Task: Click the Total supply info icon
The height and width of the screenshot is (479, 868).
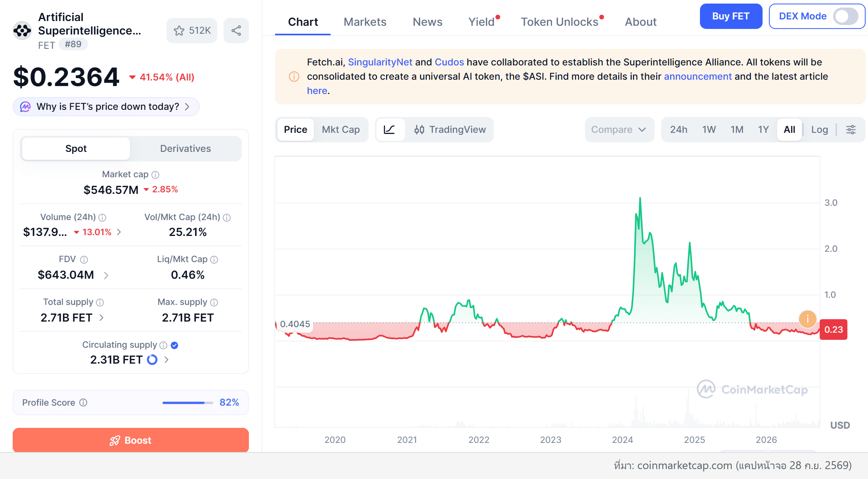Action: [100, 303]
